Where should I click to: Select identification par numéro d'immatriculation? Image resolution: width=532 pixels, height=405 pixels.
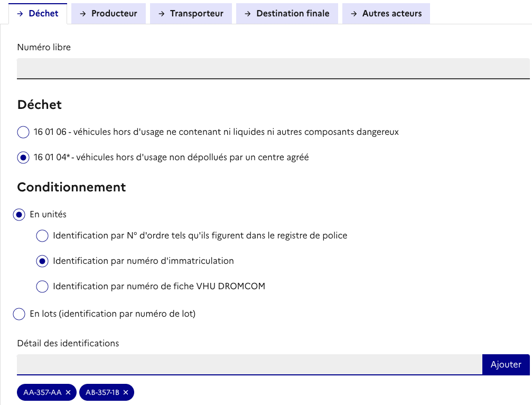pos(42,261)
